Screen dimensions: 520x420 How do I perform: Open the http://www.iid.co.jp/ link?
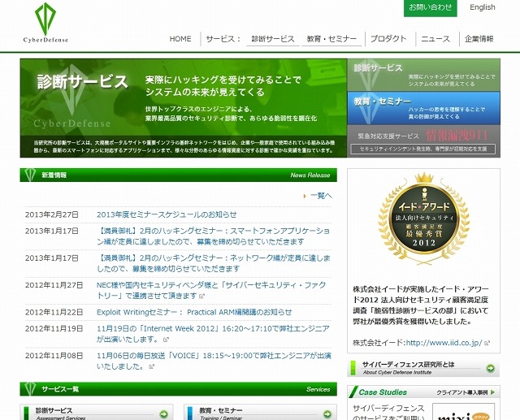pos(444,343)
